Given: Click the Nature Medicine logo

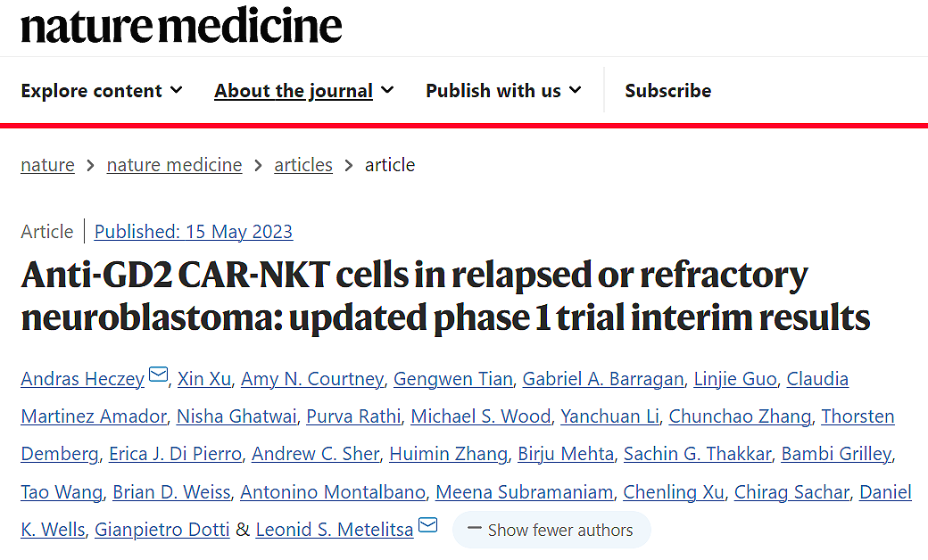Looking at the screenshot, I should pyautogui.click(x=181, y=26).
